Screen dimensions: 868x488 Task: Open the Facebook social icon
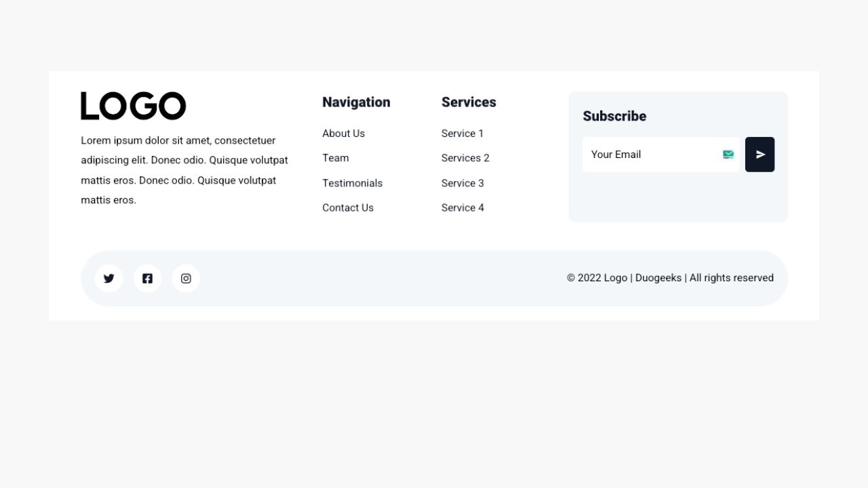pos(147,279)
